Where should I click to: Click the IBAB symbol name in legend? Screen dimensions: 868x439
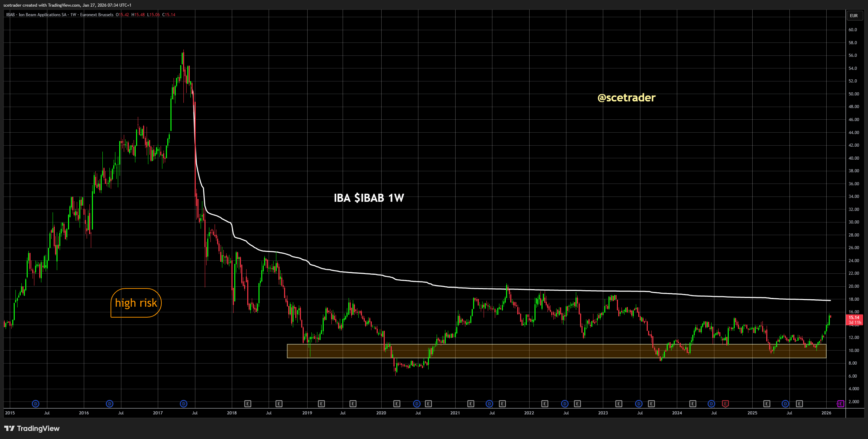pos(11,15)
